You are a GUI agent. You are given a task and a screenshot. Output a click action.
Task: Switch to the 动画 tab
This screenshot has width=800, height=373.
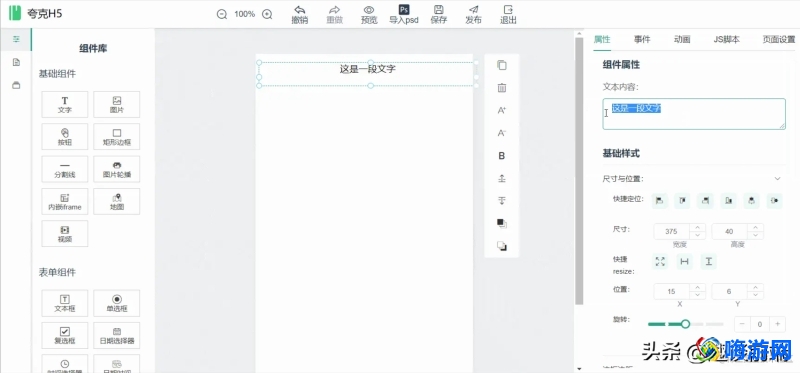(x=682, y=39)
